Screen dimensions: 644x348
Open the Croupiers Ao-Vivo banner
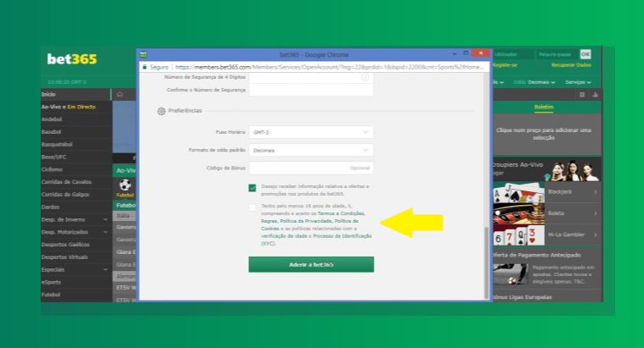click(547, 169)
